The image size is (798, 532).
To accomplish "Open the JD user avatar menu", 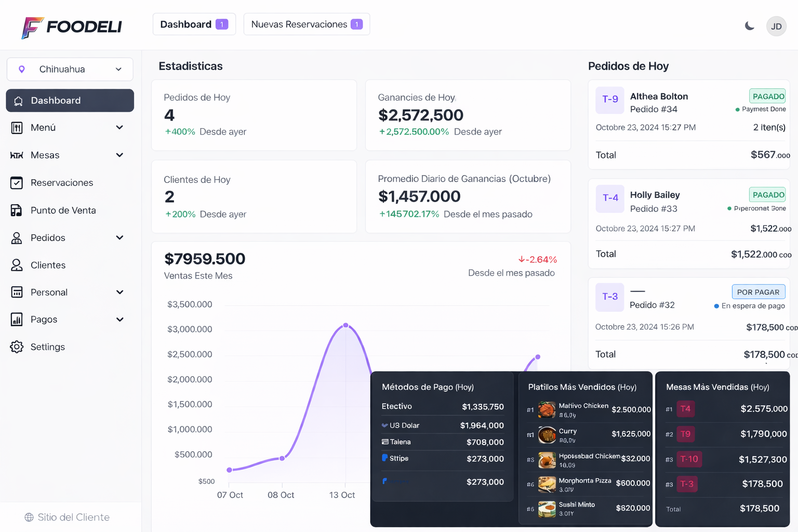I will (776, 26).
